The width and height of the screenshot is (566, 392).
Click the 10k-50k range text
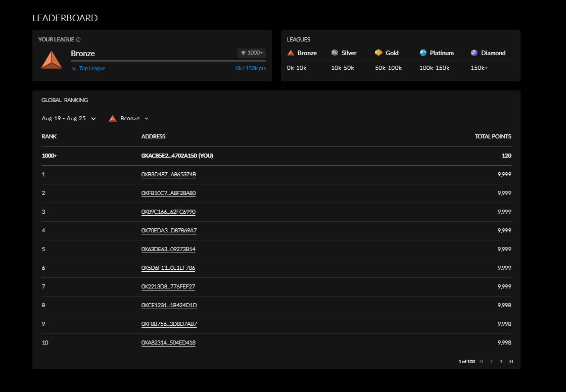[343, 68]
